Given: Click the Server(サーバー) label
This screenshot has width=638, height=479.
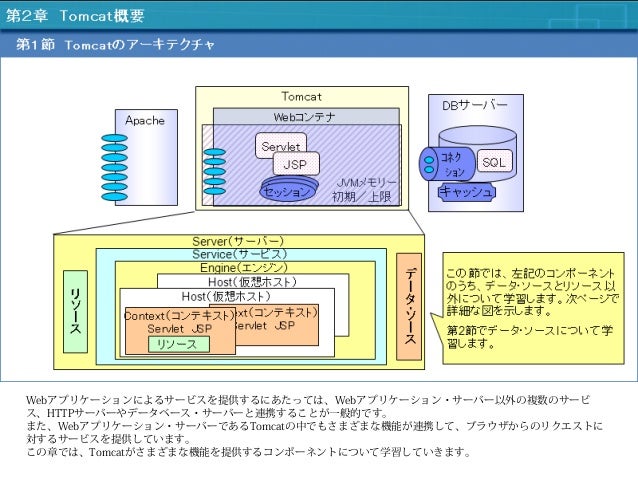Looking at the screenshot, I should pyautogui.click(x=238, y=241).
